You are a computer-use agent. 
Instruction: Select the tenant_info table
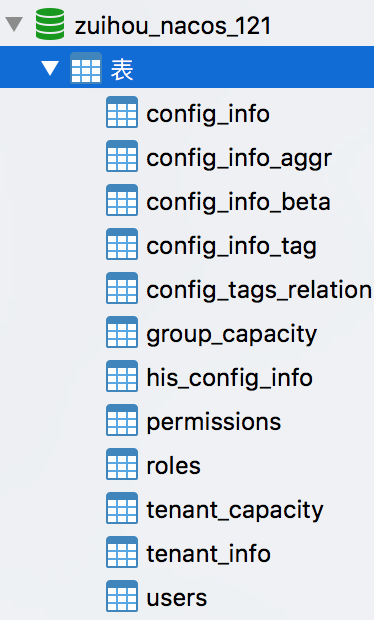coord(209,554)
